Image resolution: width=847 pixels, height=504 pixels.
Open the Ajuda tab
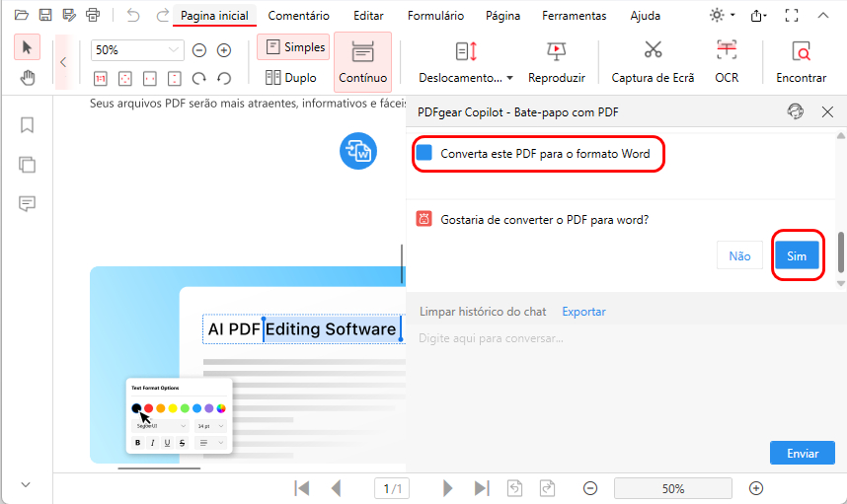click(x=645, y=16)
